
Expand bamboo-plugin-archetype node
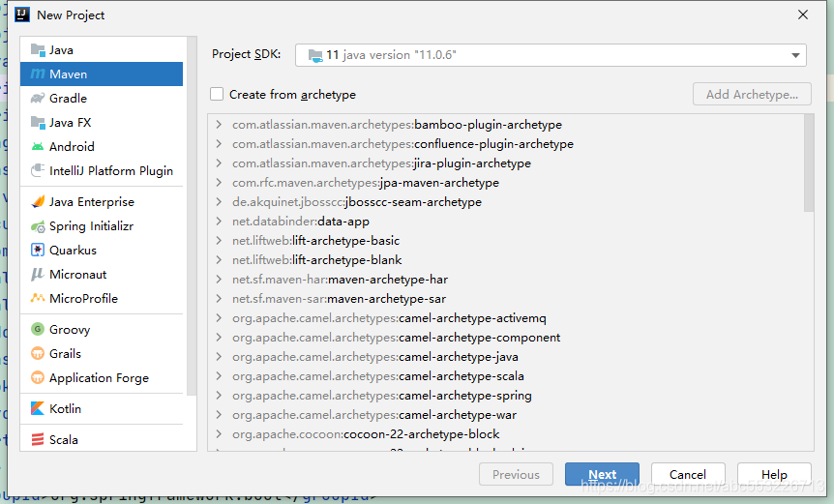pyautogui.click(x=219, y=125)
